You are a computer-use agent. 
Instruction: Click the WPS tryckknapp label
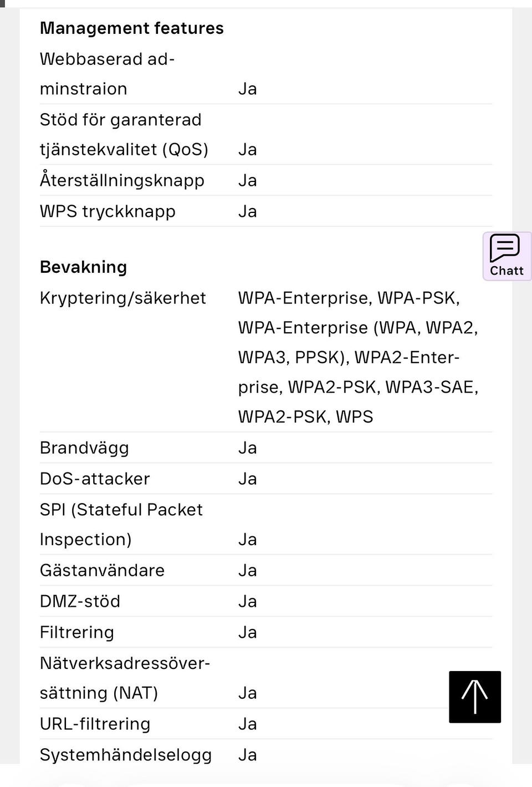point(108,212)
